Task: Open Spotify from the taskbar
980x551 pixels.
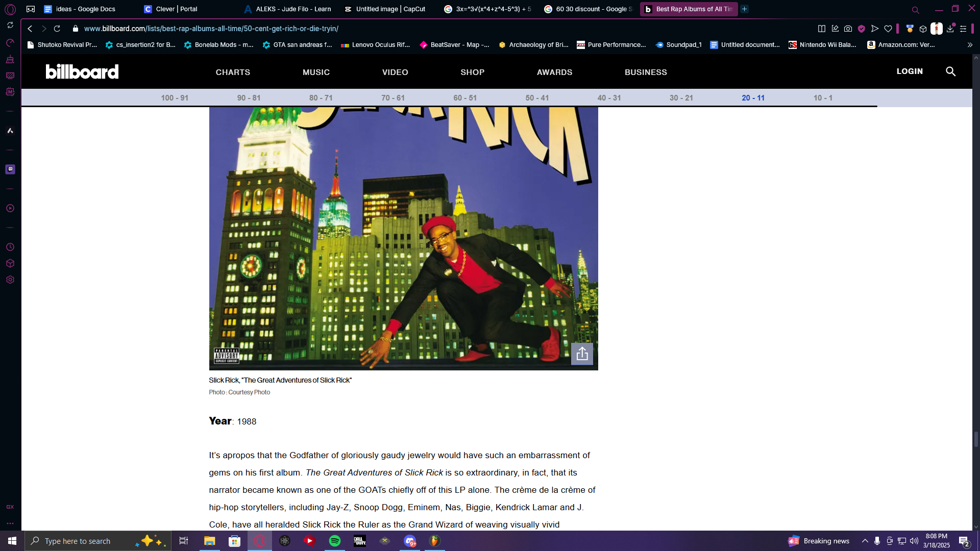Action: click(x=335, y=541)
